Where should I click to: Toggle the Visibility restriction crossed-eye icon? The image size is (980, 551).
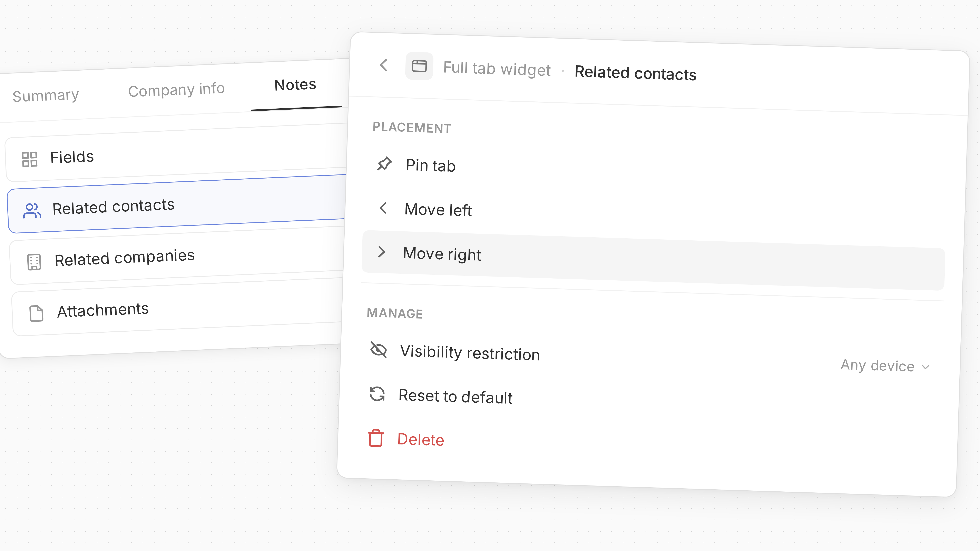[379, 351]
